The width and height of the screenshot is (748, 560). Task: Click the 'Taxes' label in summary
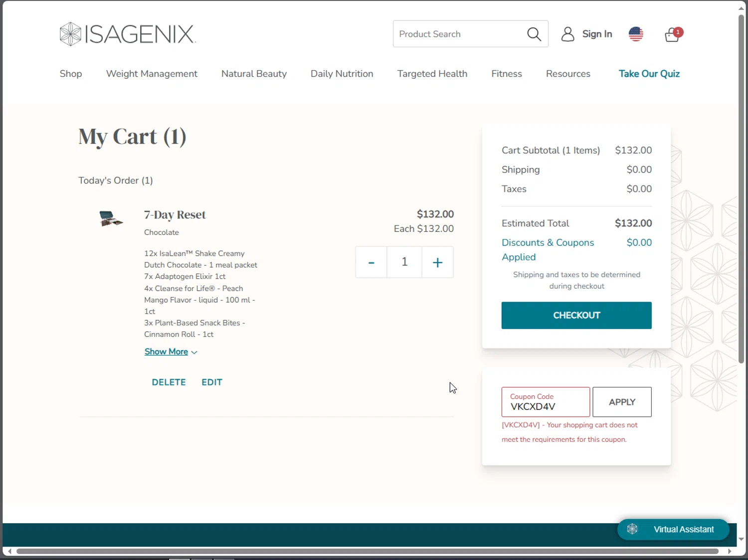514,189
